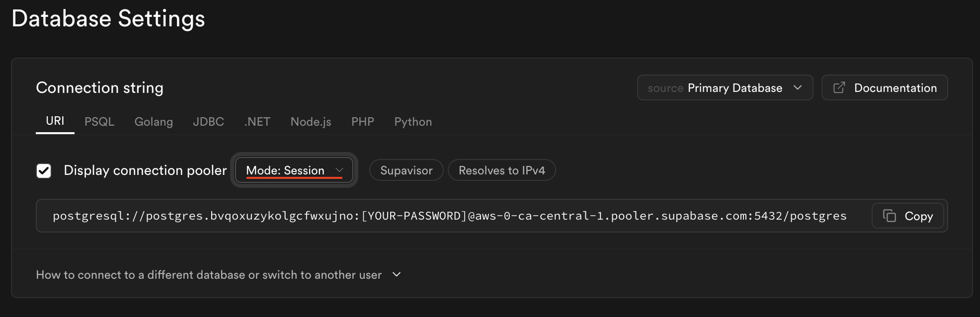The image size is (980, 317).
Task: Click the postgresql connection string text field
Action: click(x=449, y=216)
